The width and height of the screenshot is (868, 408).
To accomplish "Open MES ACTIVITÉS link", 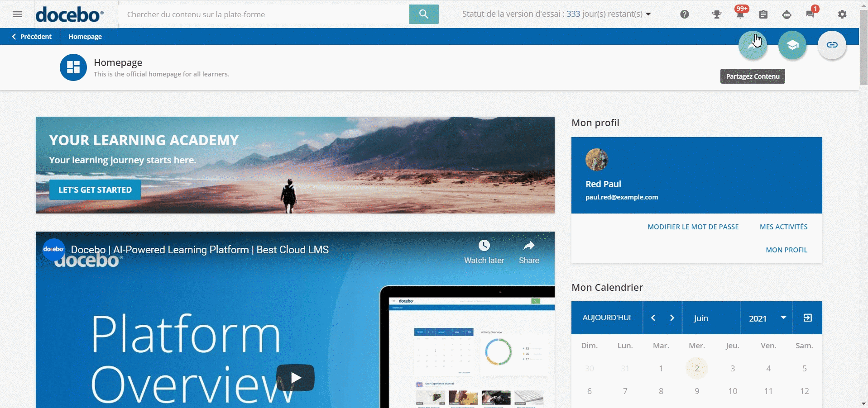I will [x=783, y=227].
